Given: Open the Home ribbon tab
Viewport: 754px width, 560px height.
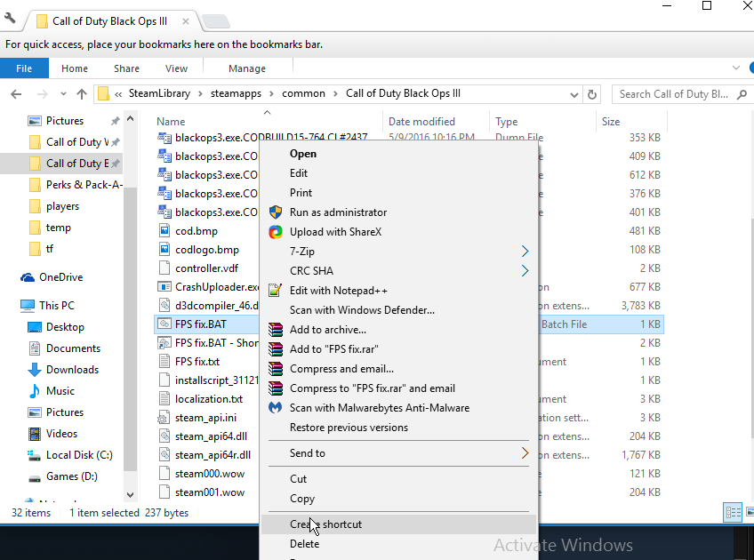Looking at the screenshot, I should coord(75,68).
